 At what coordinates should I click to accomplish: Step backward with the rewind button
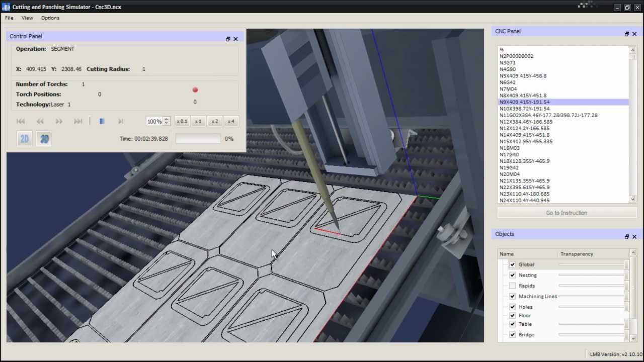click(x=40, y=121)
